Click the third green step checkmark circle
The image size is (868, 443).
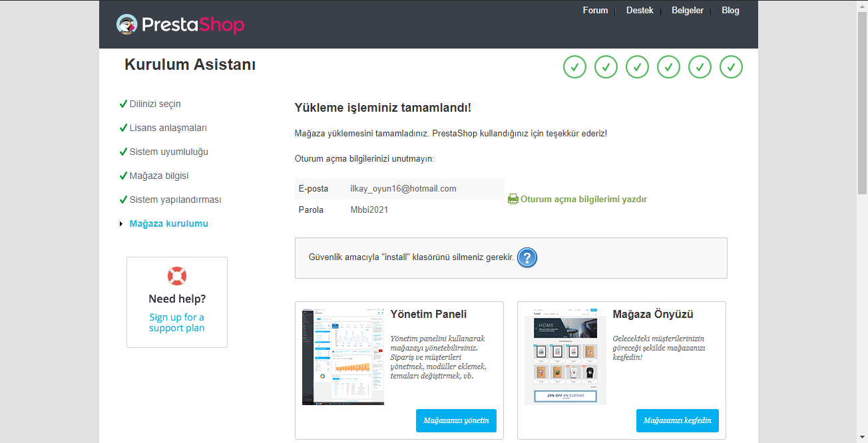[x=637, y=67]
